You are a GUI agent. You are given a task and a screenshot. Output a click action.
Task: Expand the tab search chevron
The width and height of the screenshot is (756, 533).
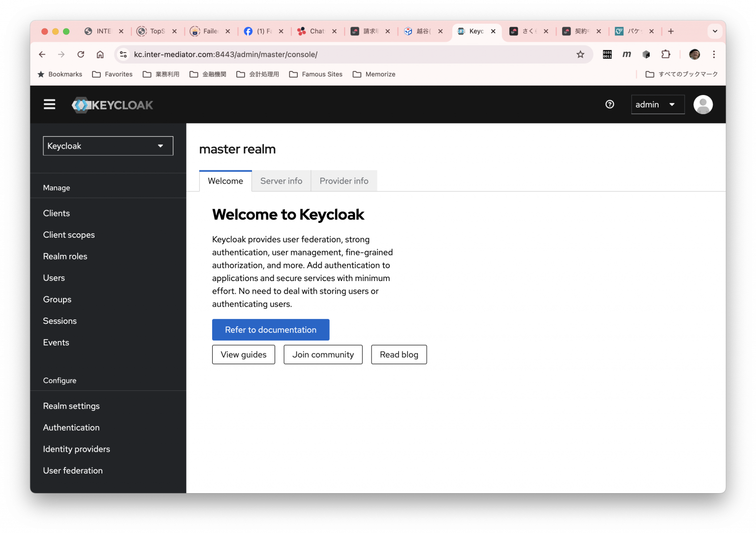tap(715, 31)
